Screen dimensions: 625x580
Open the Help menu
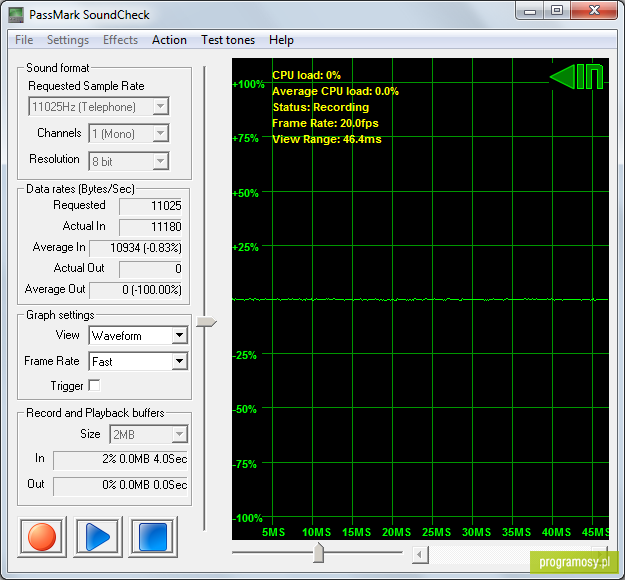[x=281, y=40]
